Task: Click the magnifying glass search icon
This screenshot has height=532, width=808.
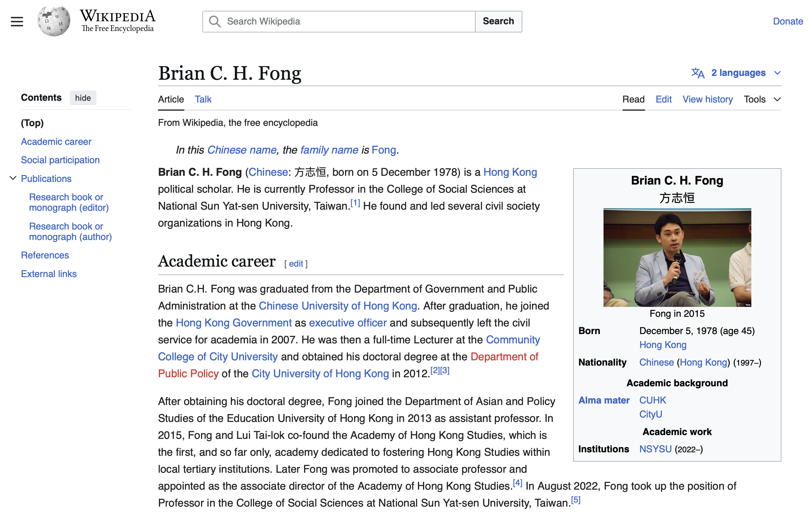Action: tap(215, 21)
